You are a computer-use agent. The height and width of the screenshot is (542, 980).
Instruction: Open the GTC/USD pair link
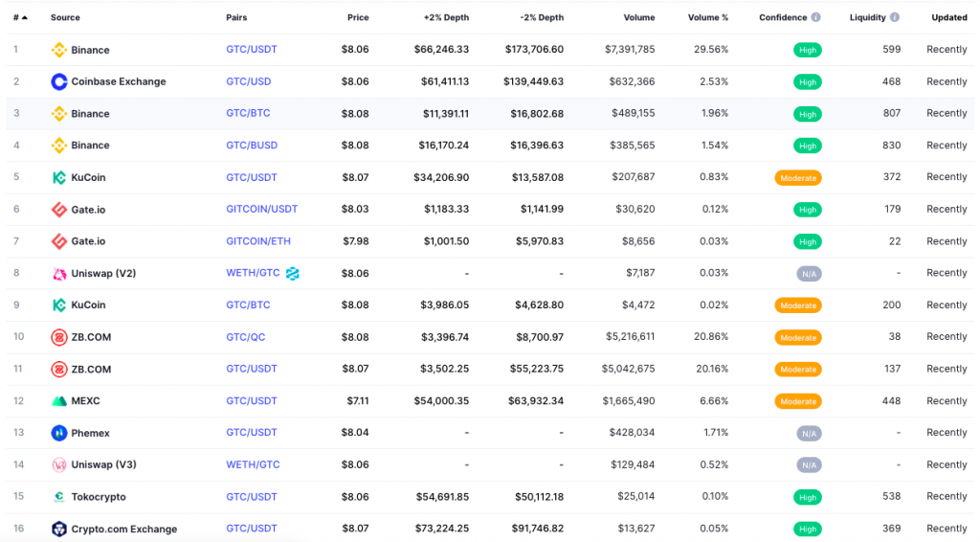coord(248,81)
